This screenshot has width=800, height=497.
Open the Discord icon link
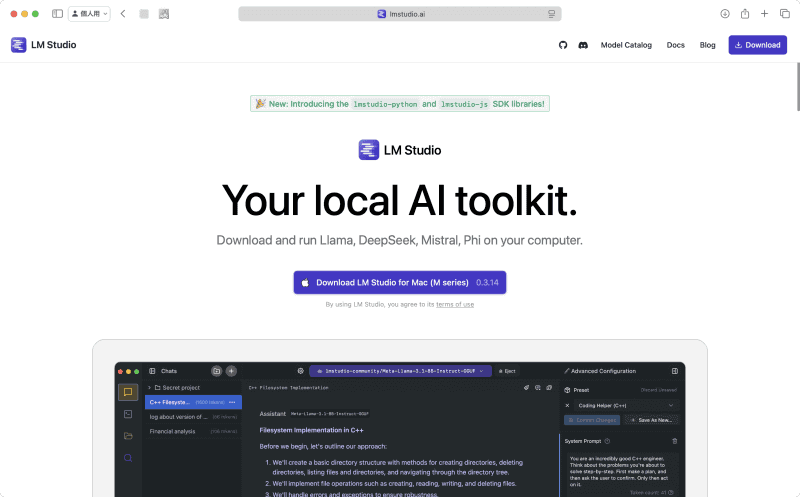(583, 45)
